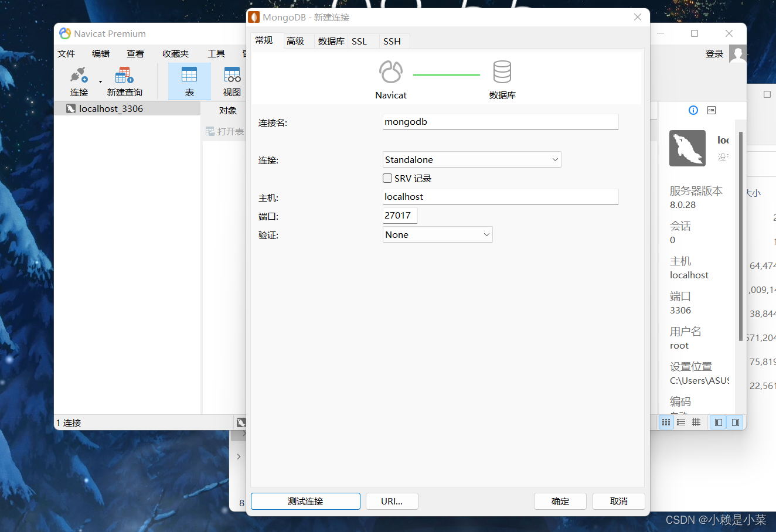776x532 pixels.
Task: Click the 新建查询 icon in Navicat toolbar
Action: pos(124,75)
